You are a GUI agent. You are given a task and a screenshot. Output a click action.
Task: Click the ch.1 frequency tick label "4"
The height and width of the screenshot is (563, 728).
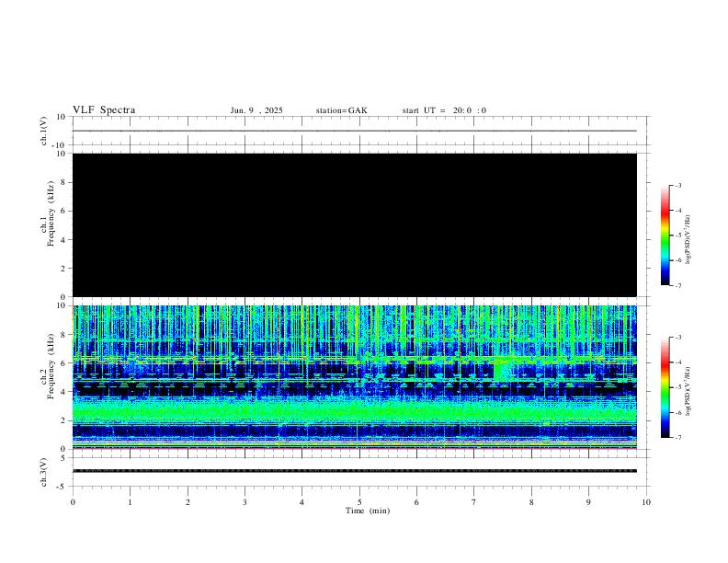[x=63, y=240]
